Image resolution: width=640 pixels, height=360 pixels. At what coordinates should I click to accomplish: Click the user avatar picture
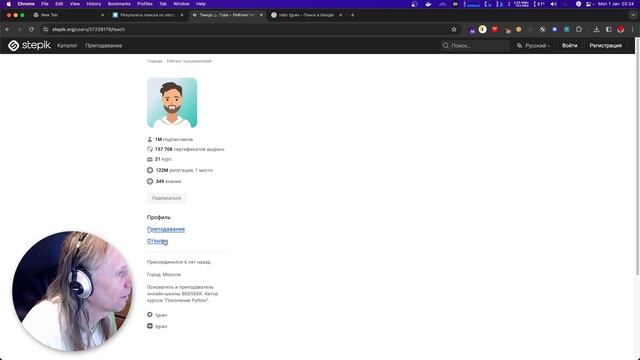[172, 102]
